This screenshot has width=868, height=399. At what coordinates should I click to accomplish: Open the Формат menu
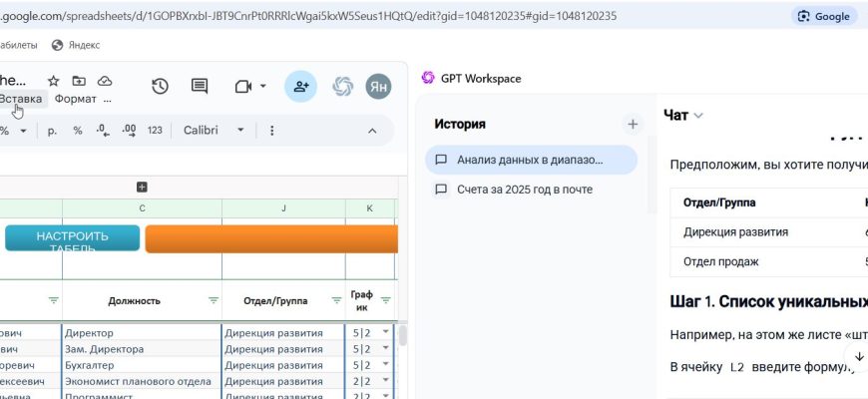(x=76, y=99)
